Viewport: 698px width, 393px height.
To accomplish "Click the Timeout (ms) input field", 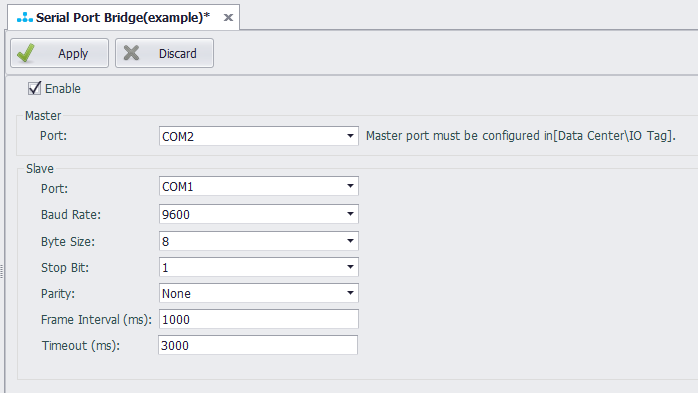I will [258, 345].
